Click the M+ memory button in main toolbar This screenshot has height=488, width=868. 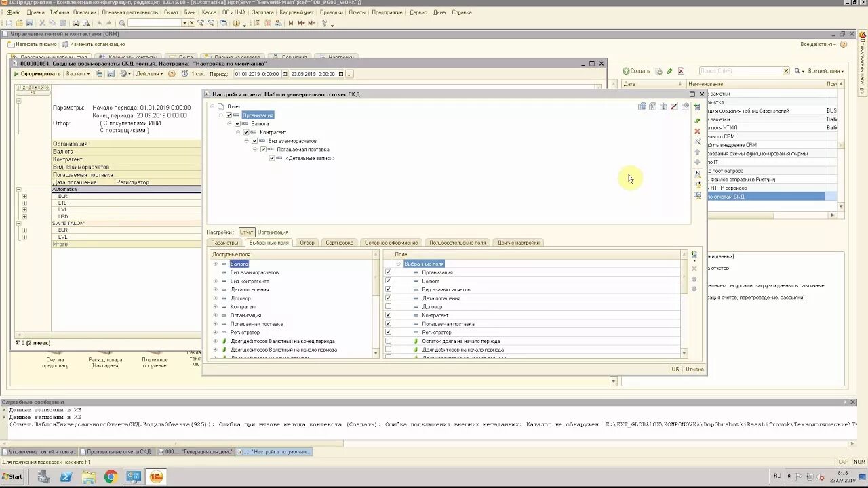click(301, 23)
